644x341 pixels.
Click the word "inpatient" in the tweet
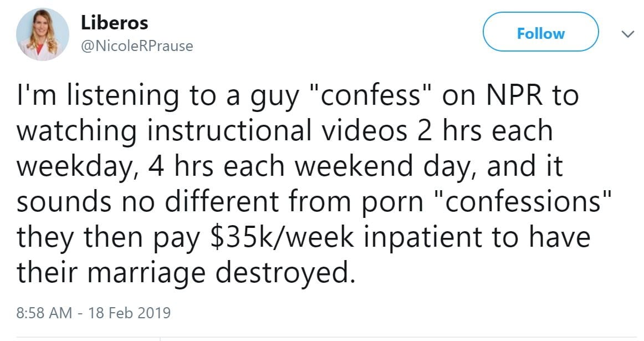tap(425, 237)
